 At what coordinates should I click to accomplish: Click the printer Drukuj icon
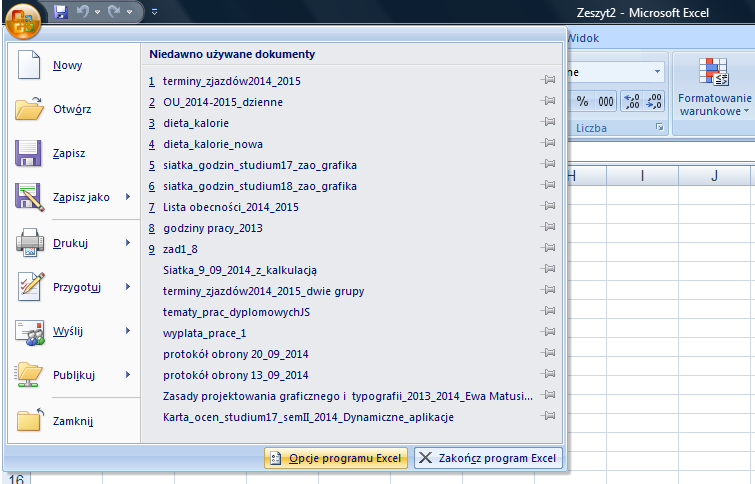(30, 242)
